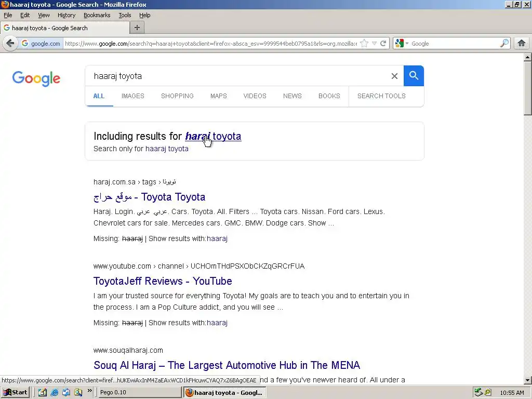Switch to the NEWS tab
This screenshot has width=532, height=399.
point(292,96)
